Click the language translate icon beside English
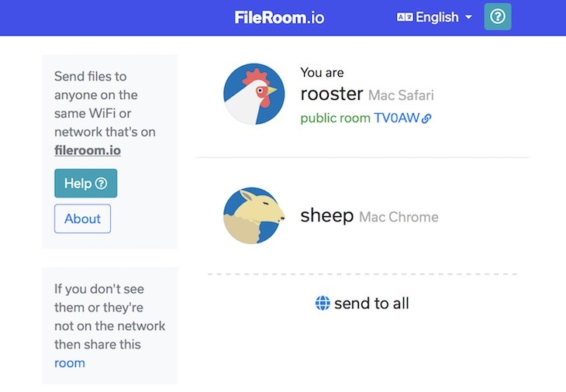The width and height of the screenshot is (566, 392). [x=405, y=17]
